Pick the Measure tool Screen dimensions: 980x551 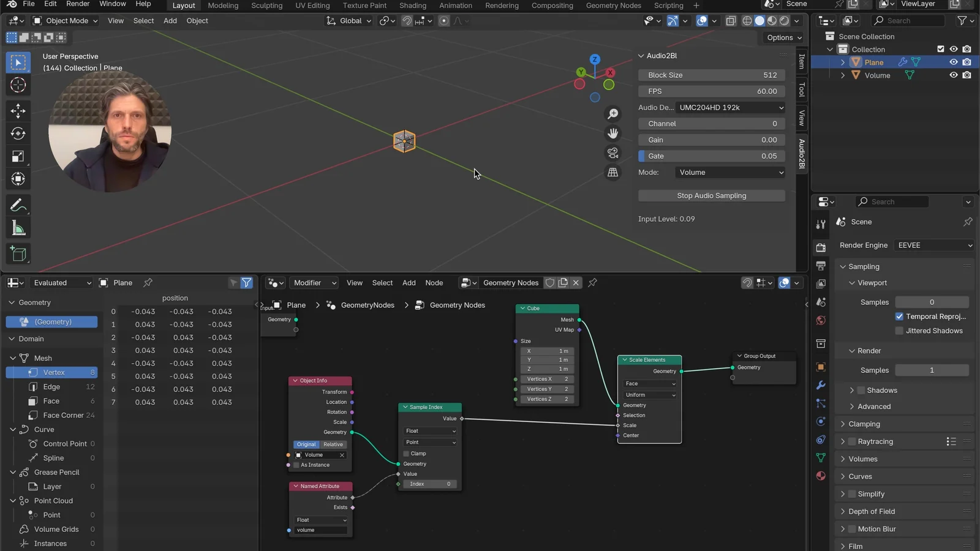click(x=18, y=227)
